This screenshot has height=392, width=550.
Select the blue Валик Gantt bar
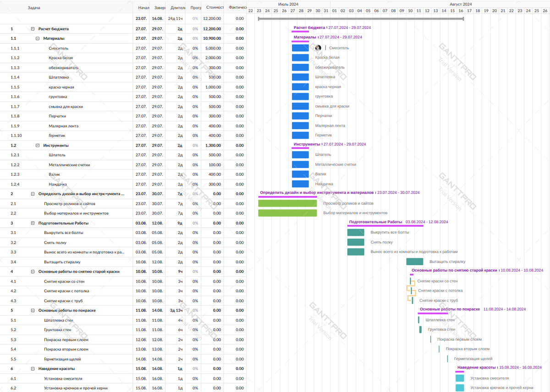tap(300, 174)
